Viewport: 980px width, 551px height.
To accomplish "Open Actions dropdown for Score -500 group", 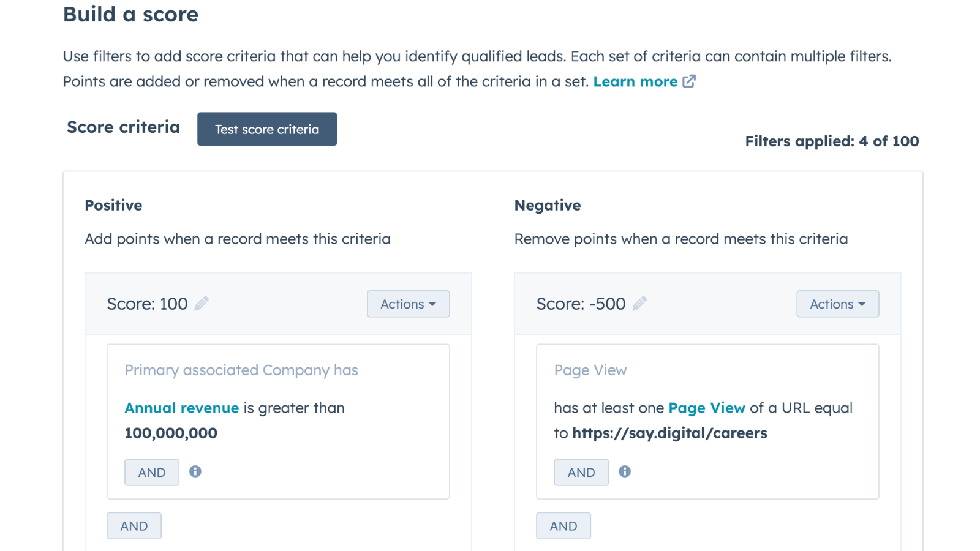I will point(837,304).
